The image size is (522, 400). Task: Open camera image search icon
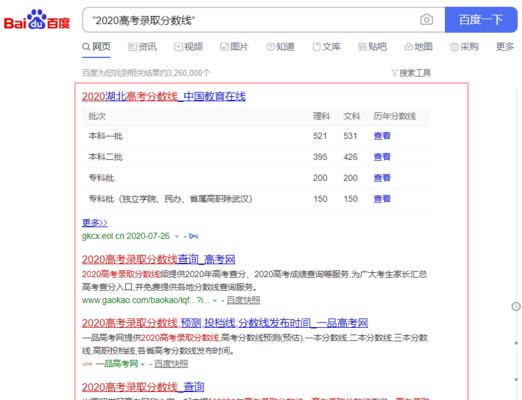pos(426,20)
